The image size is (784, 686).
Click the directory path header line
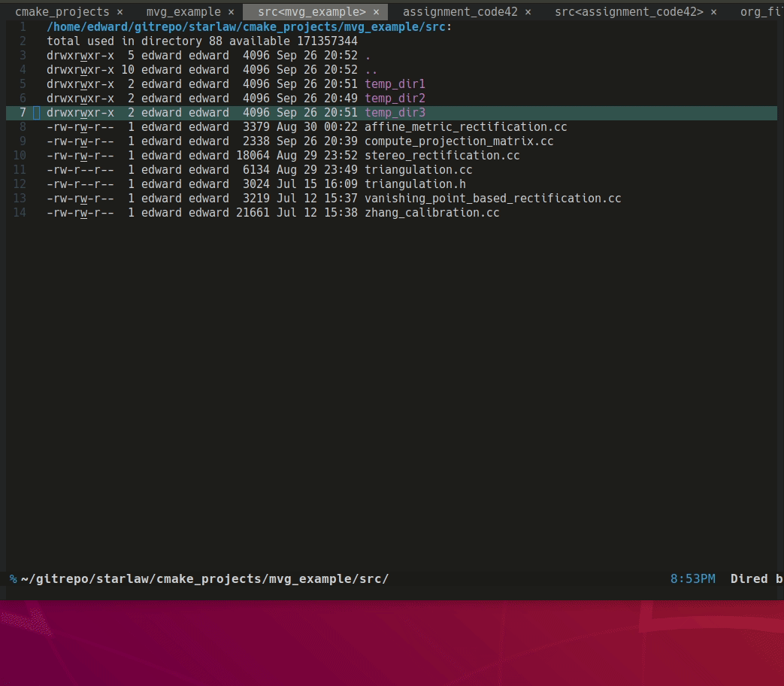[x=249, y=27]
